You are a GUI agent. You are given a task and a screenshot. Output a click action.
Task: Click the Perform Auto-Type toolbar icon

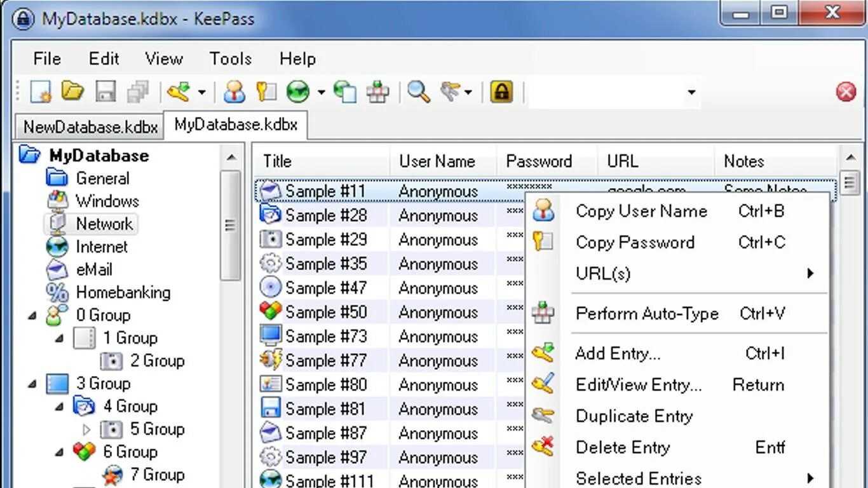tap(377, 92)
